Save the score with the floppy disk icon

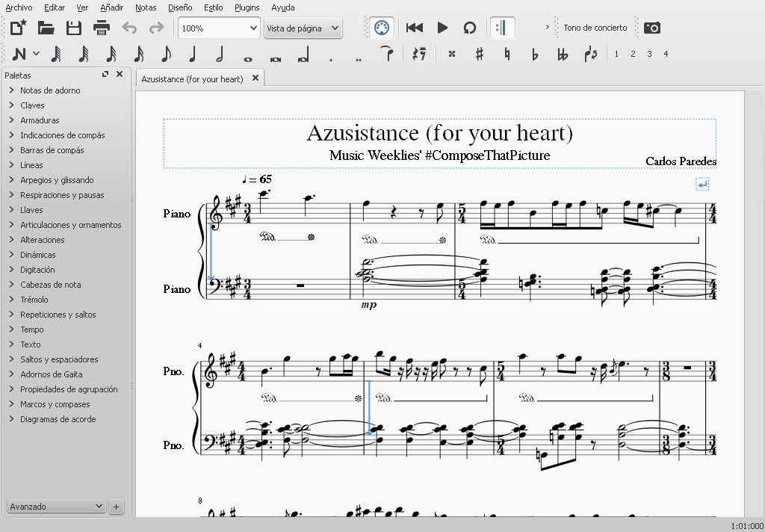click(x=74, y=28)
